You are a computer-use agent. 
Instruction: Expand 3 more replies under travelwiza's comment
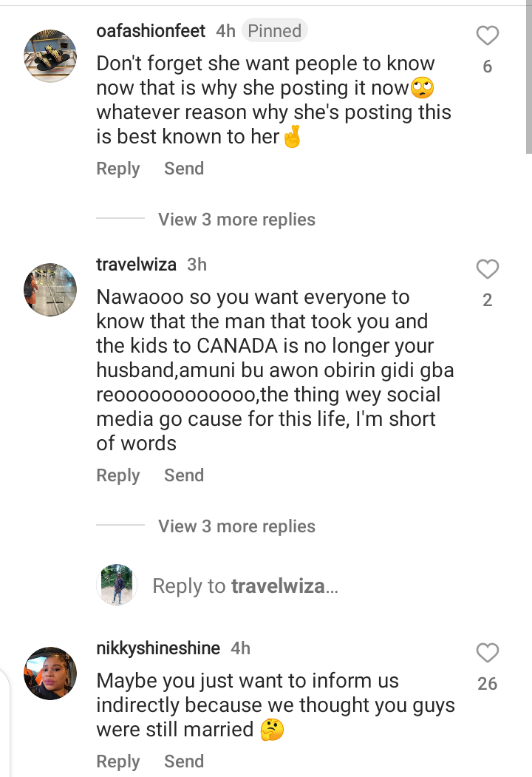(236, 526)
